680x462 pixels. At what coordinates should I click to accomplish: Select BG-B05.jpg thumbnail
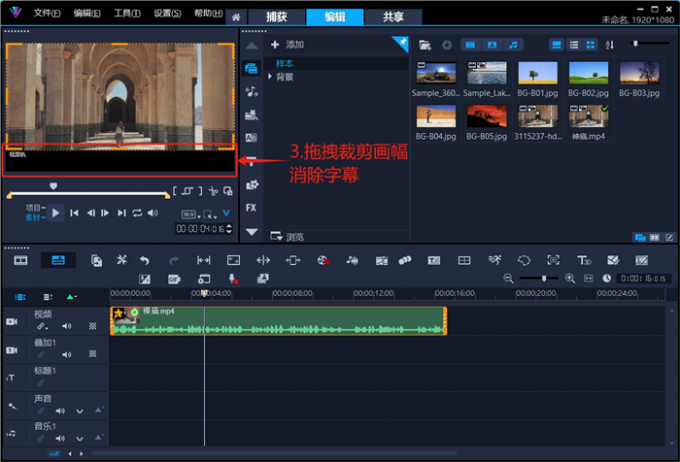point(487,116)
